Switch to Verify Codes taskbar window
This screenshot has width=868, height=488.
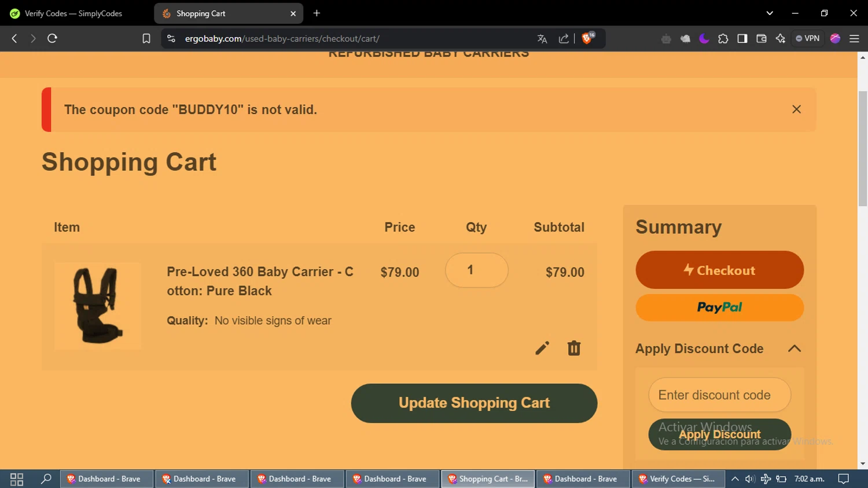(678, 479)
